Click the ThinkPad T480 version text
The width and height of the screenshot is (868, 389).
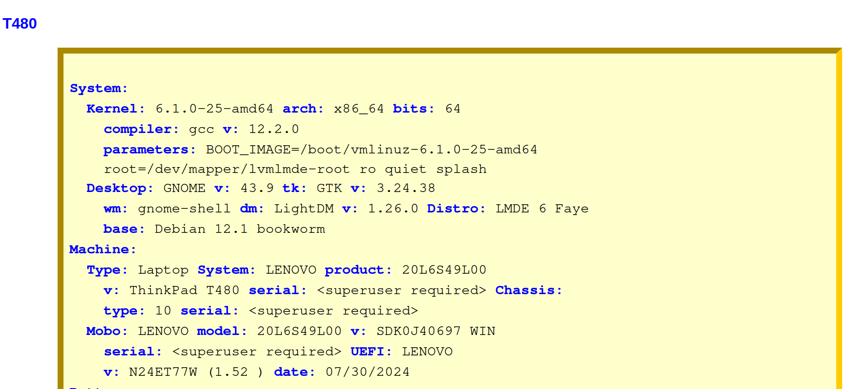coord(184,290)
